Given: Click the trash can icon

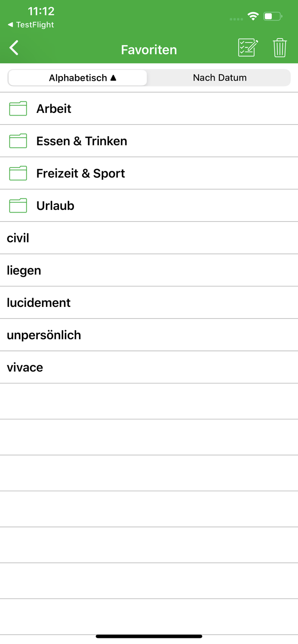Looking at the screenshot, I should (280, 48).
